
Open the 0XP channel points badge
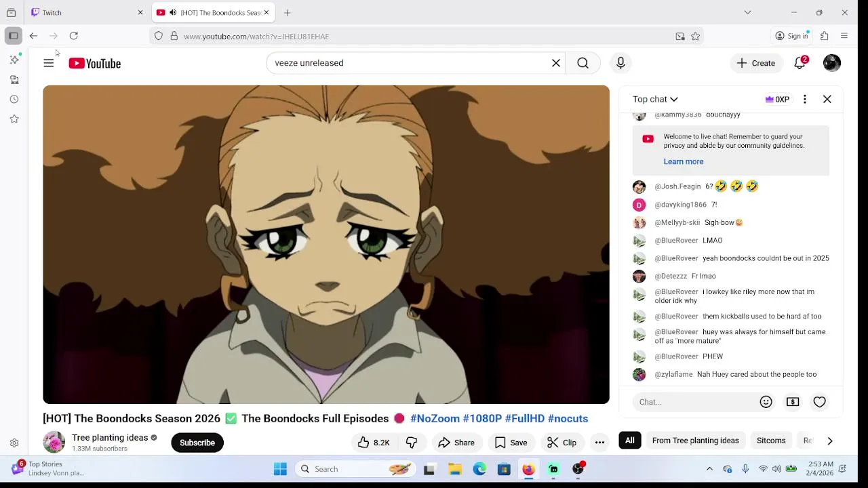(777, 99)
